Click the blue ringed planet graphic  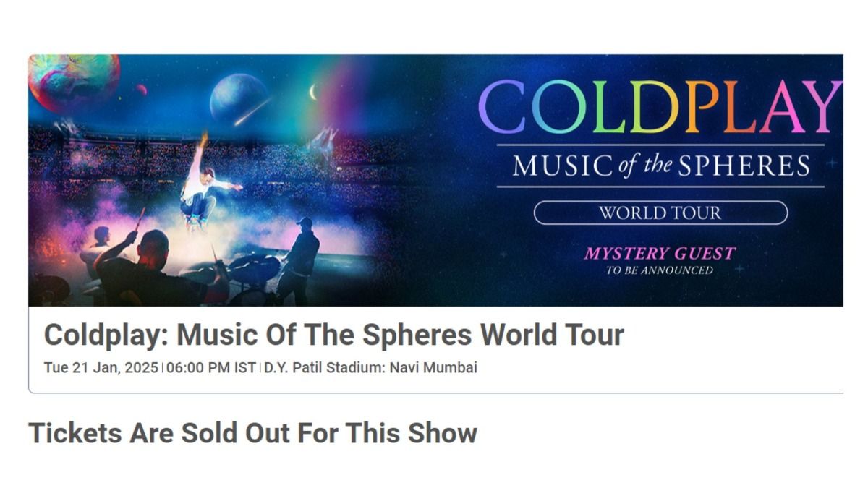239,98
